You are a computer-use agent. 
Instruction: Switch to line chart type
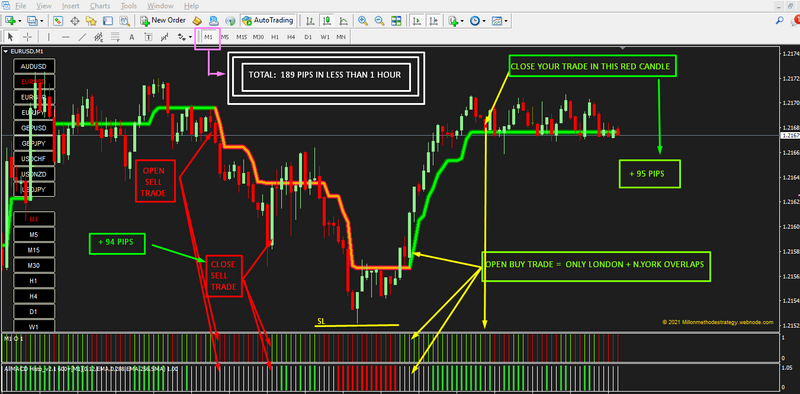(343, 21)
